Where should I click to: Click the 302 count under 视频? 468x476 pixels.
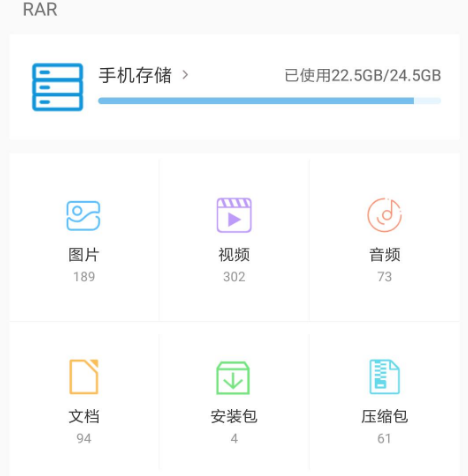[x=234, y=277]
